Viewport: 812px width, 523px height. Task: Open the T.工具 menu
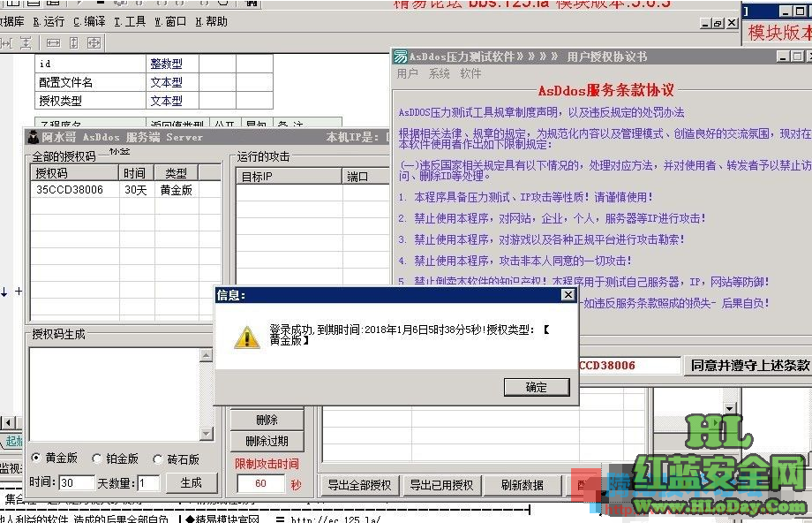point(130,21)
